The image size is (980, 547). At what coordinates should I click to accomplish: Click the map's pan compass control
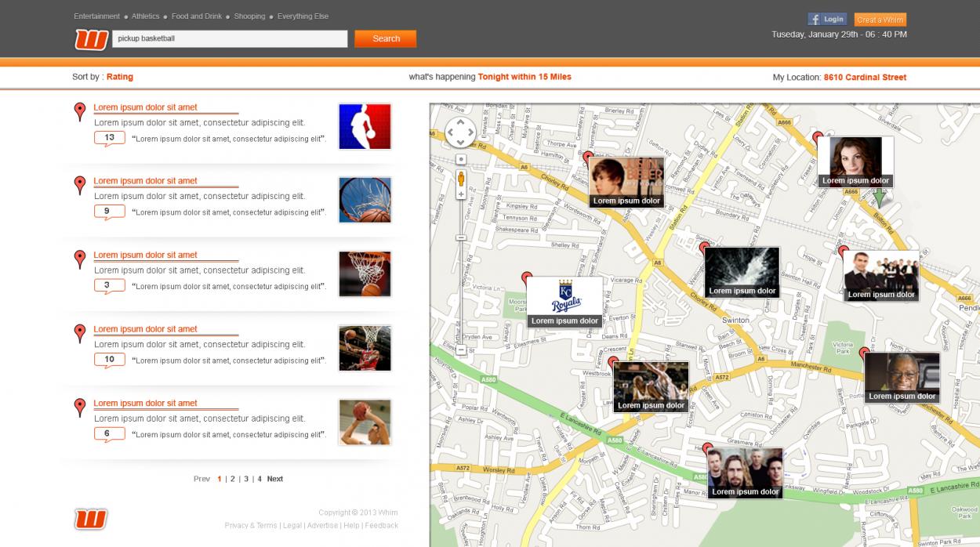point(461,132)
